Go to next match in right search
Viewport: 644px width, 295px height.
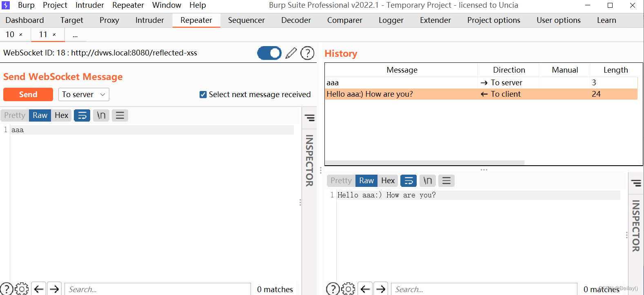[381, 289]
